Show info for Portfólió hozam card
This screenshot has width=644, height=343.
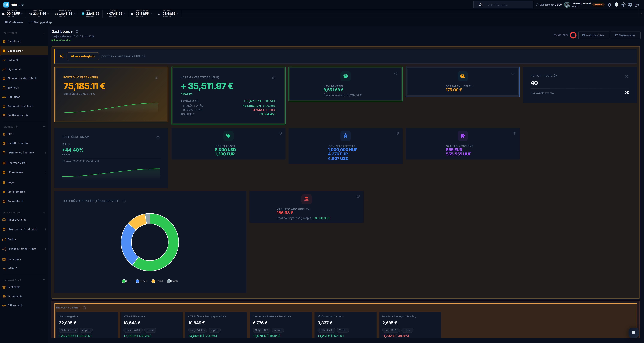click(158, 138)
